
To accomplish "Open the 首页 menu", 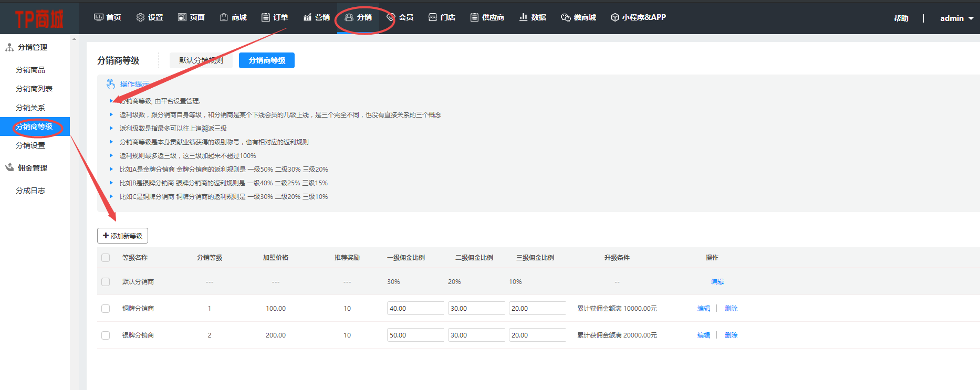I will point(108,17).
